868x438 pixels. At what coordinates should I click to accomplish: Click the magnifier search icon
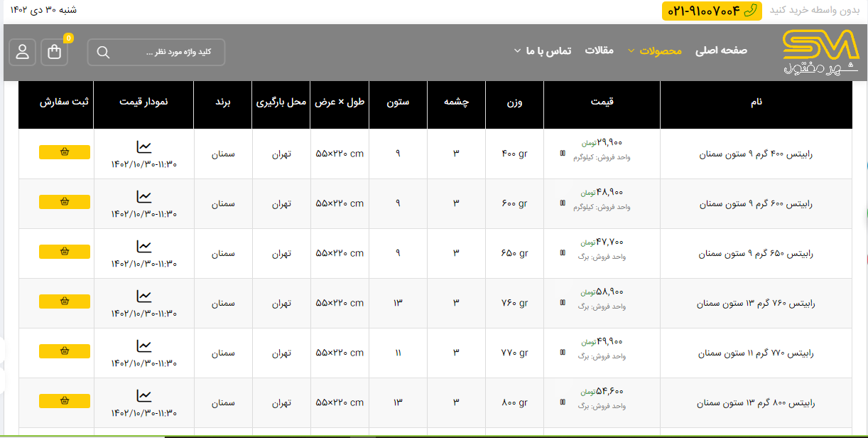[x=103, y=53]
